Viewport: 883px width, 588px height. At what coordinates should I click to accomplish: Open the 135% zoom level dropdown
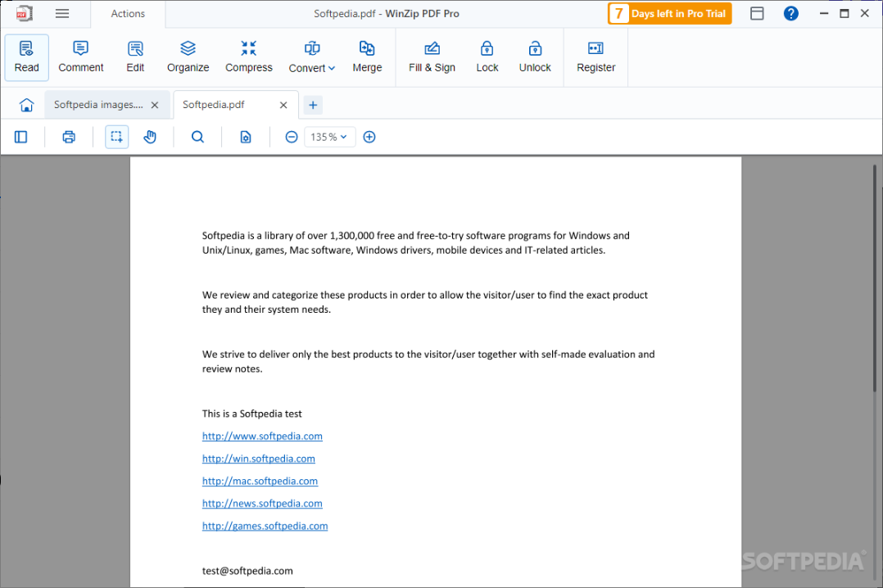pyautogui.click(x=329, y=137)
